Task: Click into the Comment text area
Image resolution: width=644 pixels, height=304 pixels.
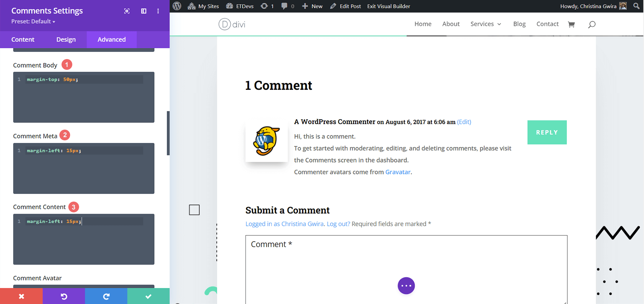Action: click(406, 265)
